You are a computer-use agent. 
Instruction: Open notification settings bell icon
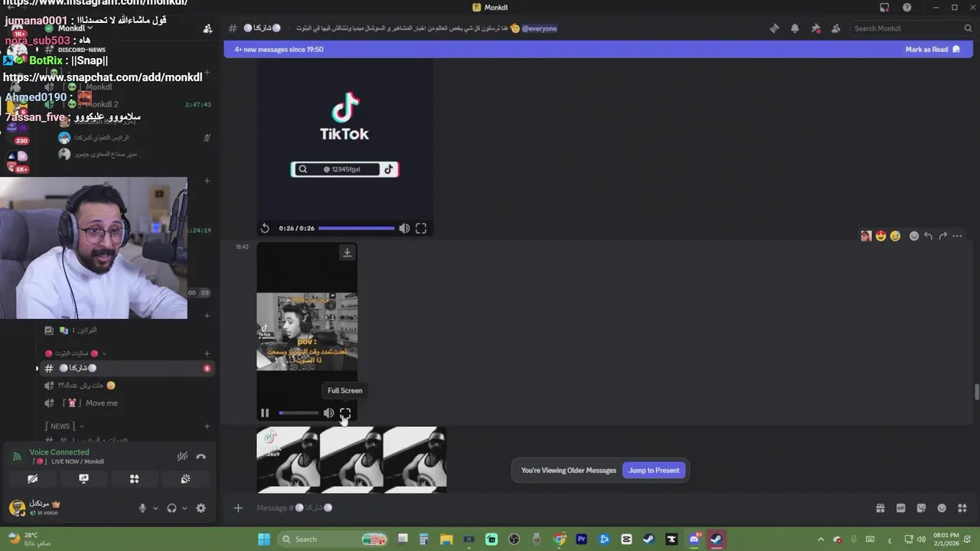tap(795, 28)
